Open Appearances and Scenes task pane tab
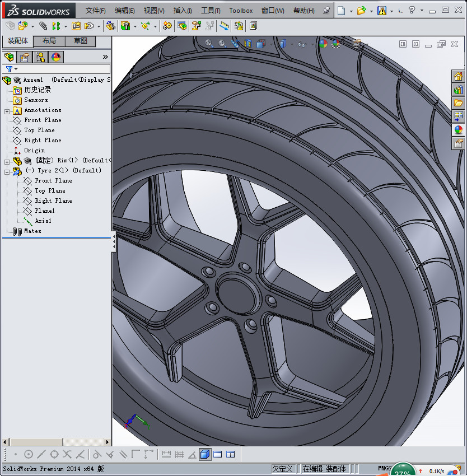 pyautogui.click(x=459, y=129)
